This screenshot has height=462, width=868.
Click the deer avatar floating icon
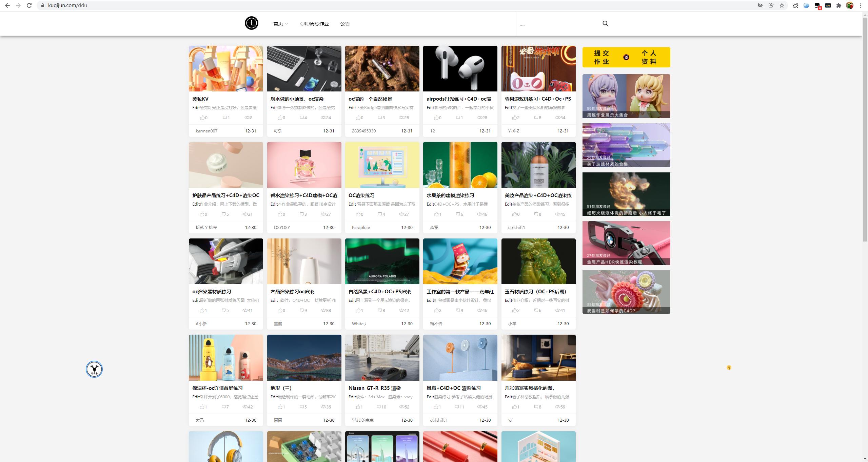coord(94,369)
